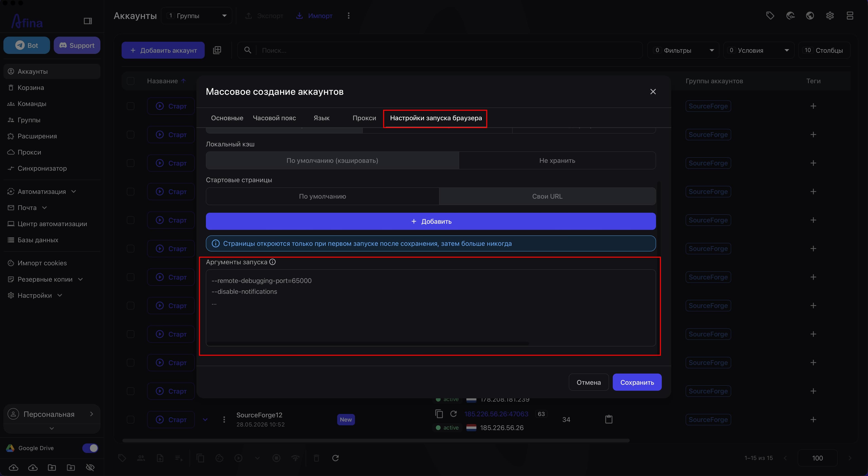Click the hidden-eye icon at bottom left
Viewport: 868px width, 476px height.
[90, 467]
